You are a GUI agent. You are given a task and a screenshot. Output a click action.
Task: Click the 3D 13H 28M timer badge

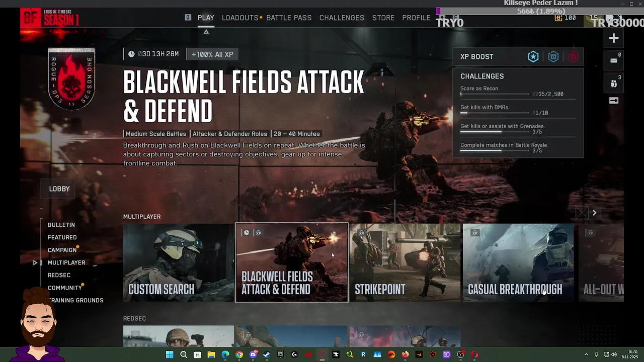click(x=154, y=54)
